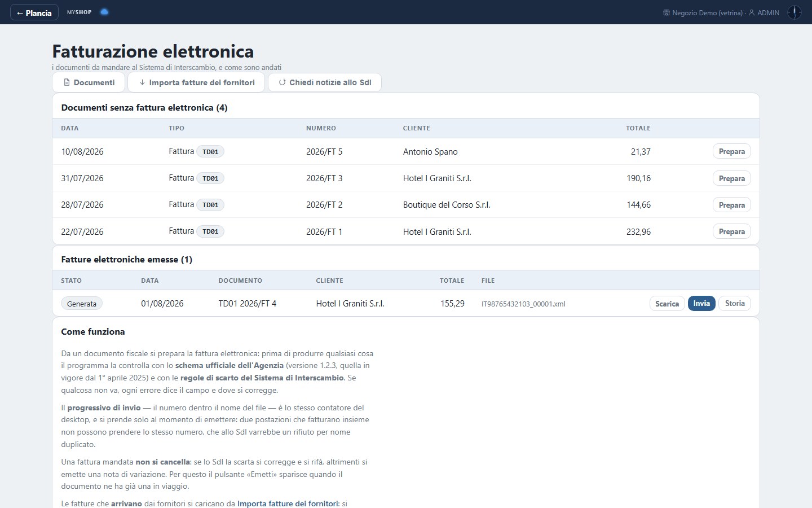
Task: Click the ADMIN user label
Action: pos(768,12)
